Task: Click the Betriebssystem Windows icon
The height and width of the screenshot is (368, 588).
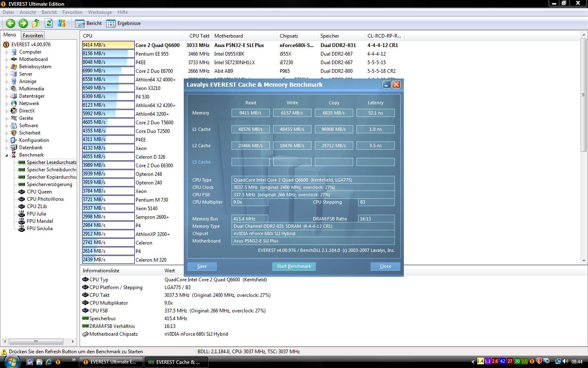Action: coord(14,67)
